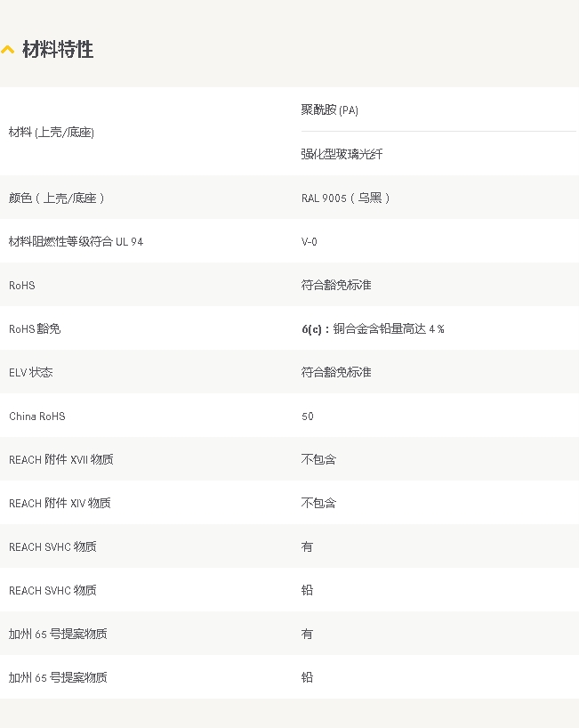The image size is (579, 728).
Task: Select 加州 65 号提案物质 label with value 铅
Action: coord(58,678)
